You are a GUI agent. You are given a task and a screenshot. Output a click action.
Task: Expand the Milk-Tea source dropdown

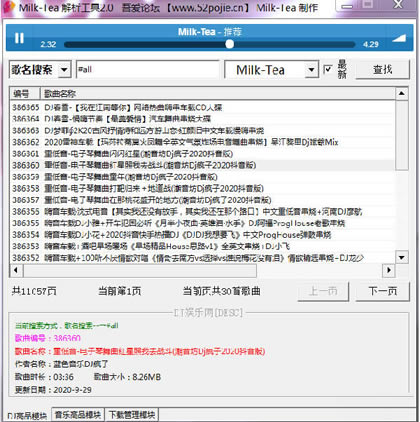pos(311,70)
